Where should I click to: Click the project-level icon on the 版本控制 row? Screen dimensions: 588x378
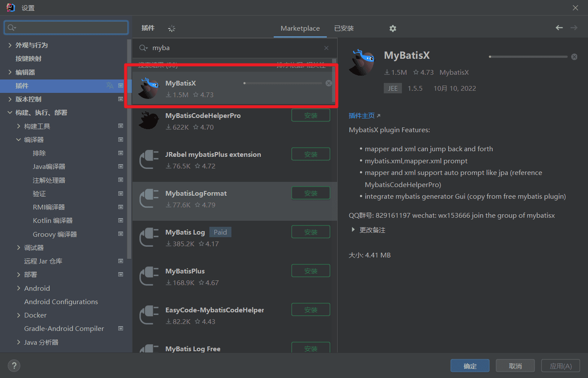pyautogui.click(x=120, y=99)
